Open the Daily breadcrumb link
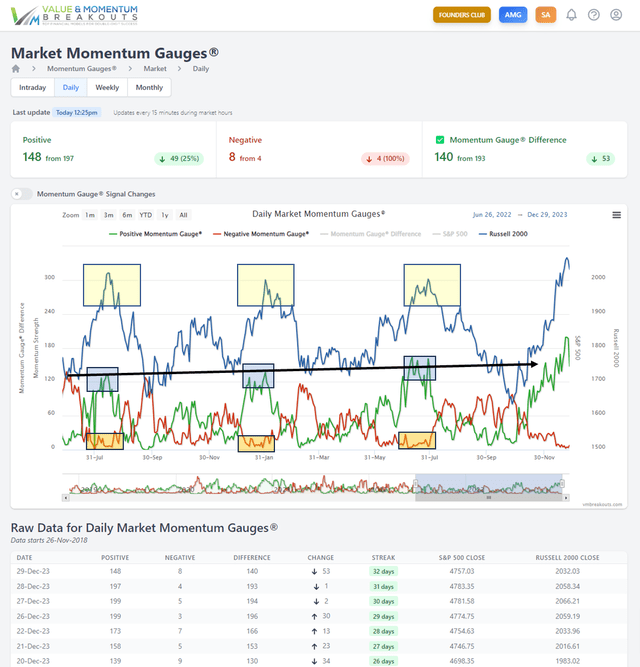The image size is (640, 667). (201, 68)
